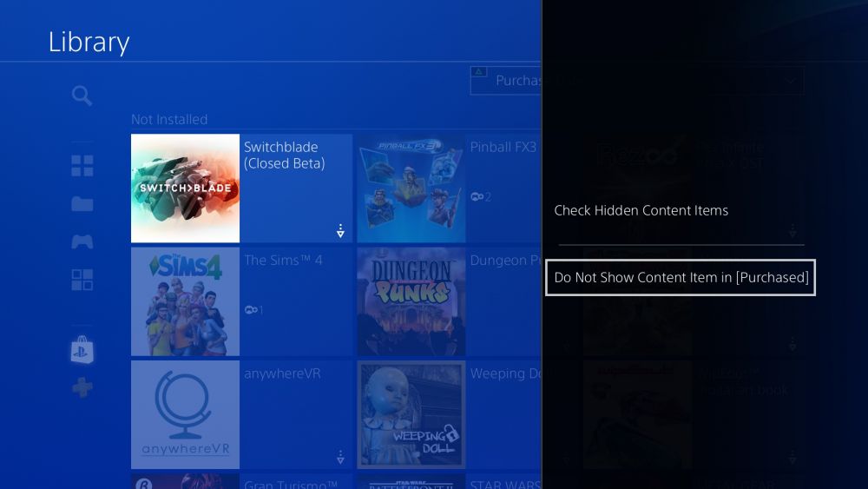Open the Purchased filter dropdown
The width and height of the screenshot is (868, 489).
coord(636,81)
